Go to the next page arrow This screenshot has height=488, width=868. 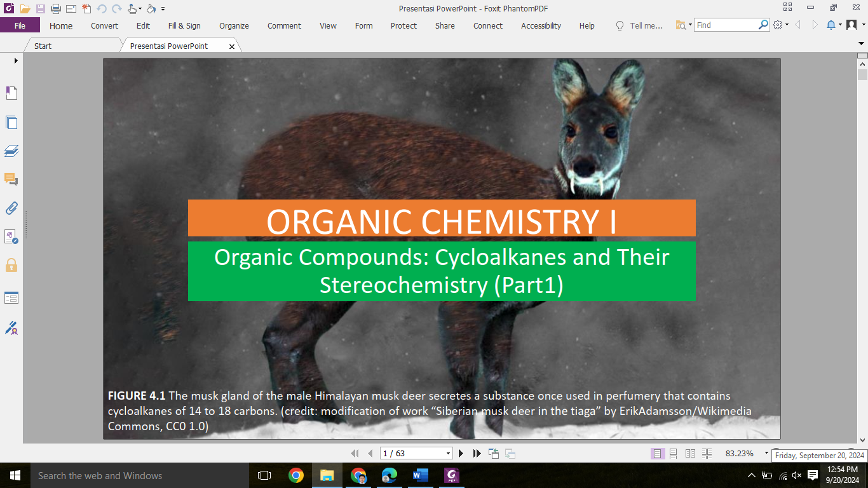[461, 453]
